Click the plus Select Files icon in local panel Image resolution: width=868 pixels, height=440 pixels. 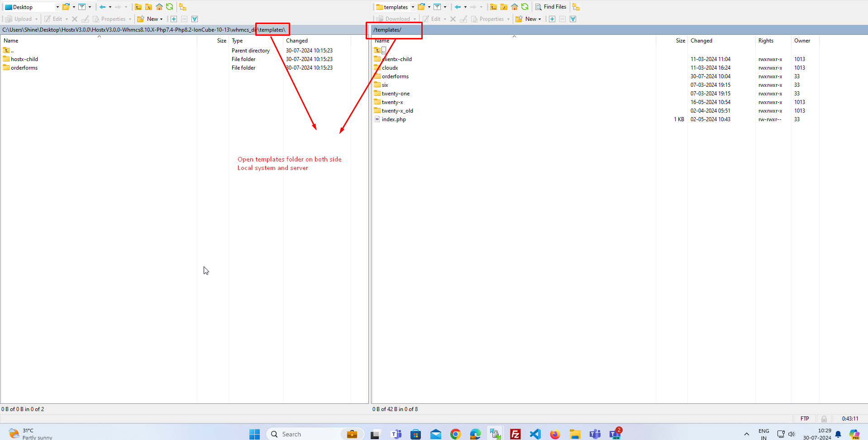[174, 19]
